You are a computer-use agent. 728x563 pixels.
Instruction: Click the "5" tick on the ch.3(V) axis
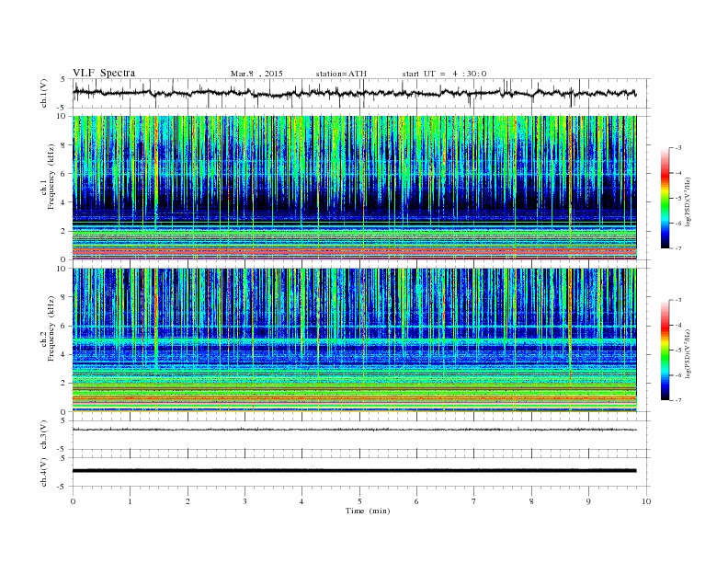click(63, 420)
